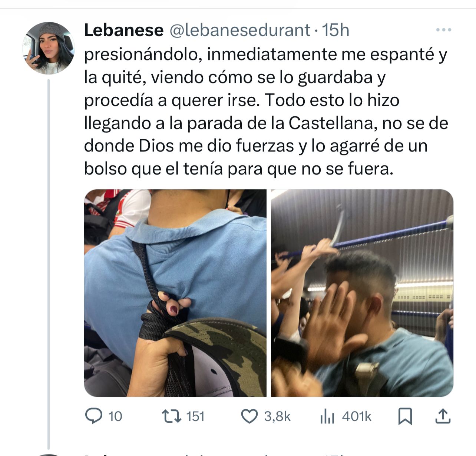Open the right photo of the man covering his face
The height and width of the screenshot is (456, 476).
pyautogui.click(x=362, y=293)
